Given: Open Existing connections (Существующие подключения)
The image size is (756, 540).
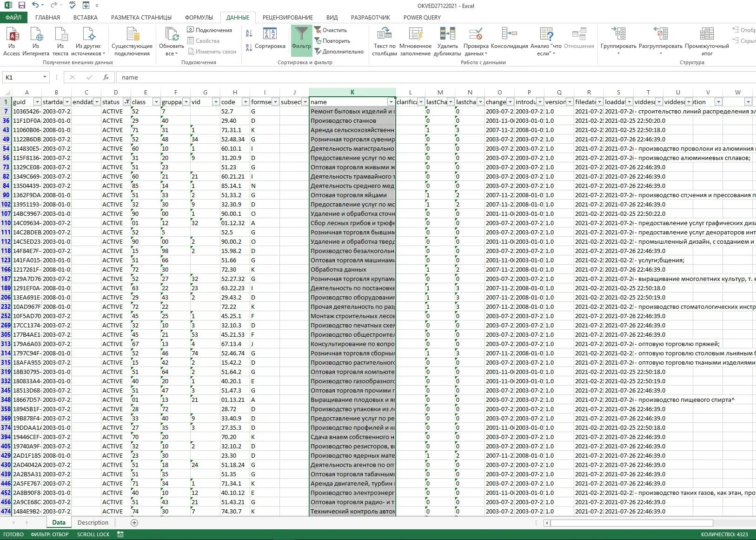Looking at the screenshot, I should click(132, 41).
